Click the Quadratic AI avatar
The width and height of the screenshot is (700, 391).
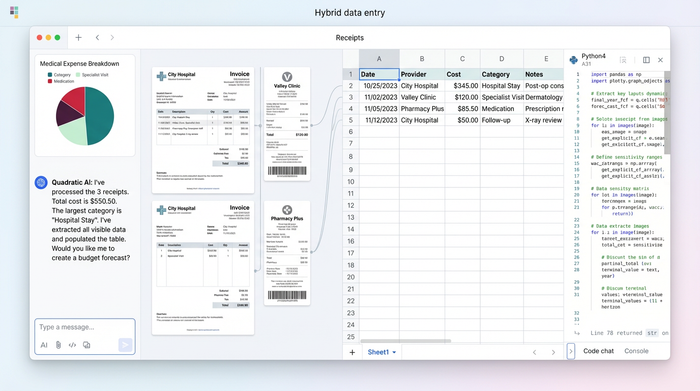tap(41, 182)
